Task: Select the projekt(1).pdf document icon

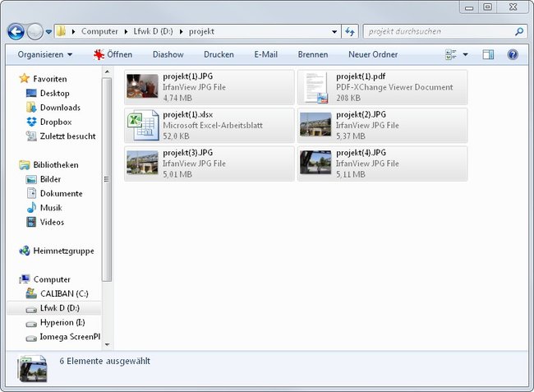Action: (x=315, y=88)
